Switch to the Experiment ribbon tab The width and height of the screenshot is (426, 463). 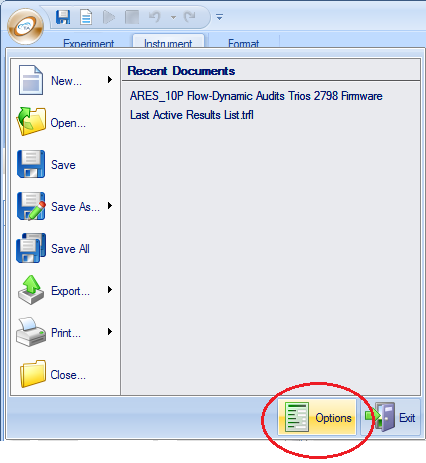point(89,43)
